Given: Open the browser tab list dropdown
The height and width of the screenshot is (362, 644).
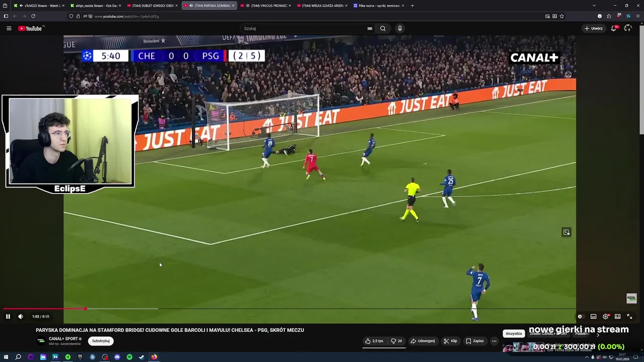Looking at the screenshot, I should 594,6.
